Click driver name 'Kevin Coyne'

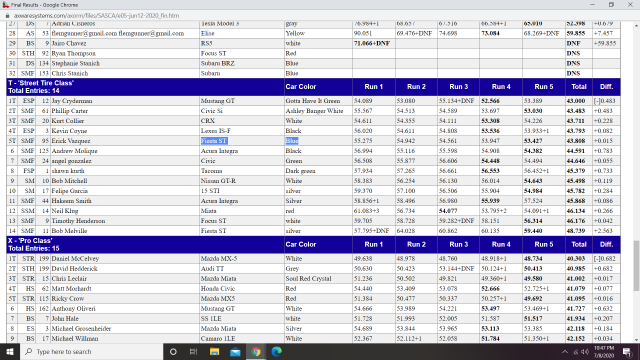click(x=69, y=131)
